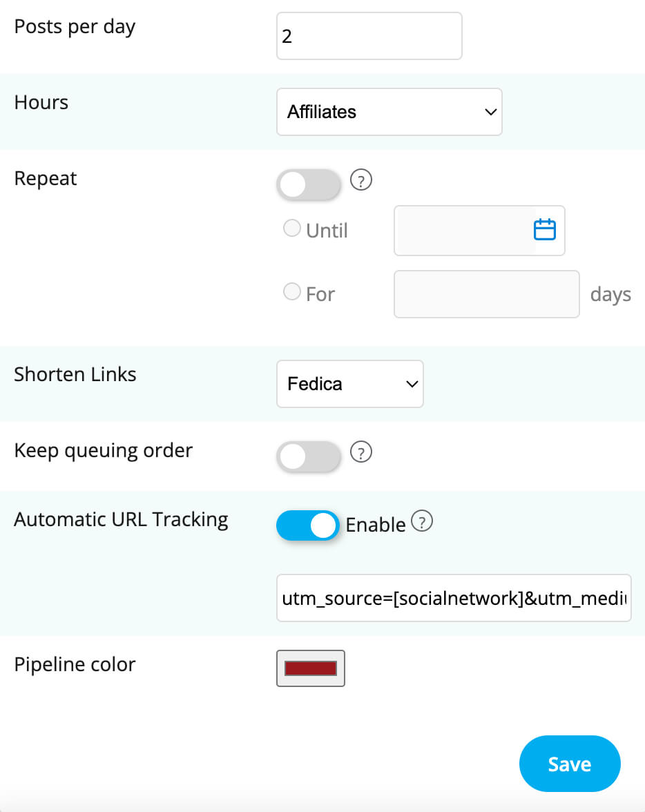Enable the Keep queuing order switch

[x=309, y=456]
